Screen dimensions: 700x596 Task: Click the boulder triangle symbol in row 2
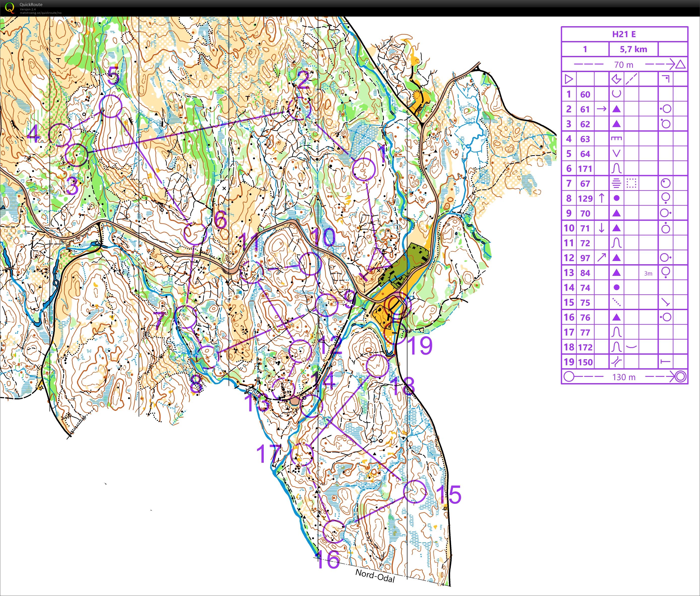tap(616, 109)
